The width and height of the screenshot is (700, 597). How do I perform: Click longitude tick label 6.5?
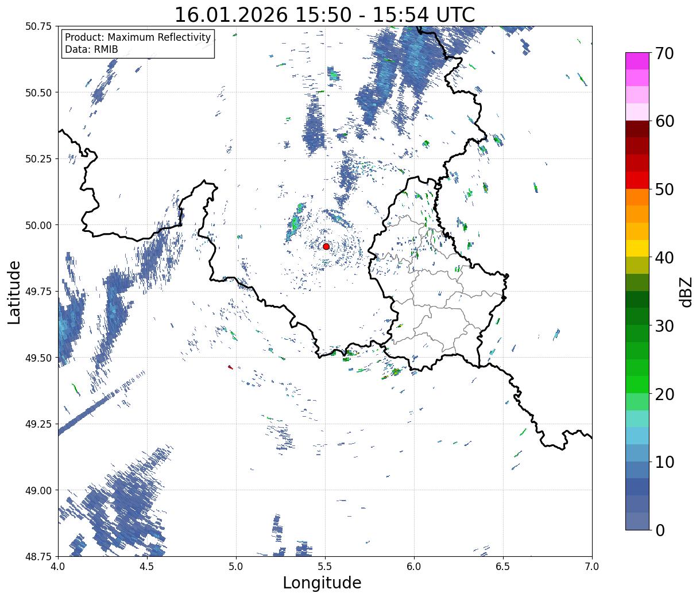503,566
